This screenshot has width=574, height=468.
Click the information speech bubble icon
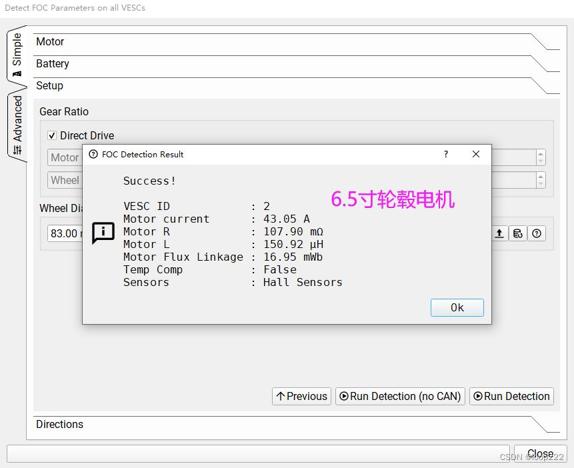tap(103, 233)
